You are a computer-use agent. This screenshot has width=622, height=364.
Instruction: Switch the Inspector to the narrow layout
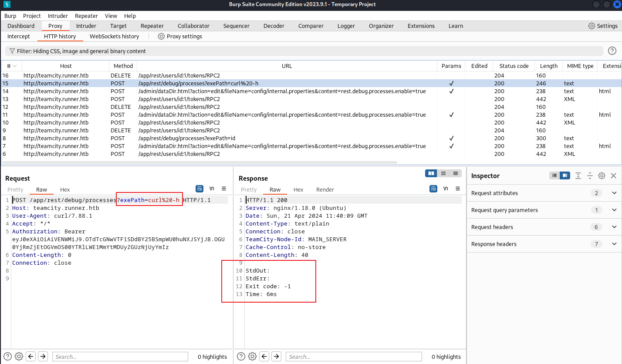tap(554, 175)
